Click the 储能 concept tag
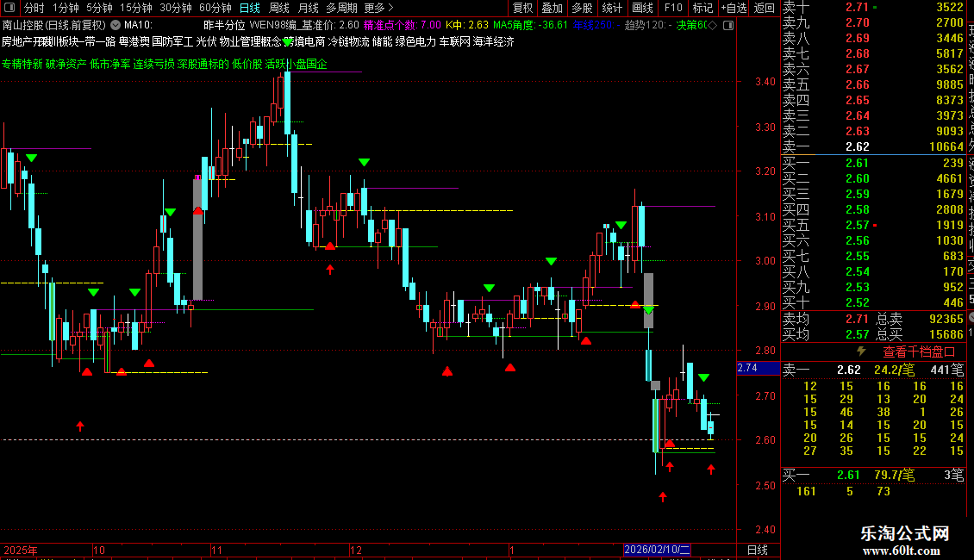 (382, 41)
